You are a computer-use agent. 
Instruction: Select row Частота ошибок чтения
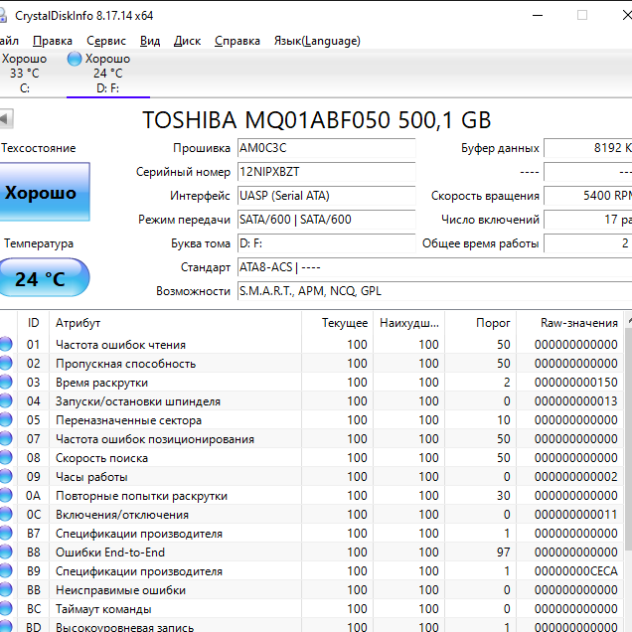point(312,345)
